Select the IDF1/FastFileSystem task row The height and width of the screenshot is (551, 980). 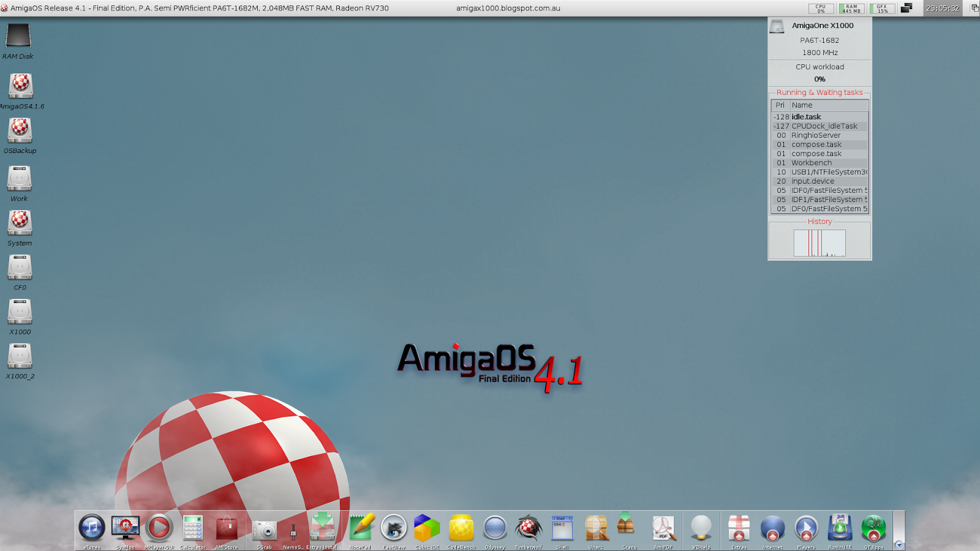pyautogui.click(x=820, y=200)
